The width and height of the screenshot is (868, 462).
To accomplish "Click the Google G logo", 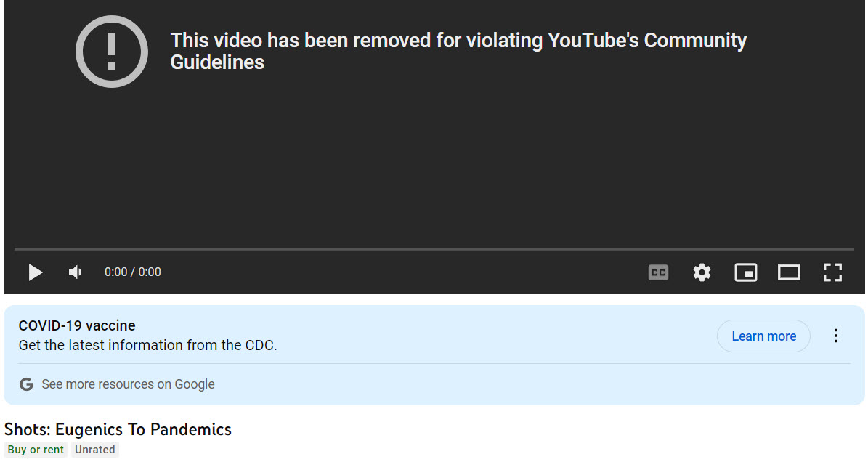I will [26, 384].
